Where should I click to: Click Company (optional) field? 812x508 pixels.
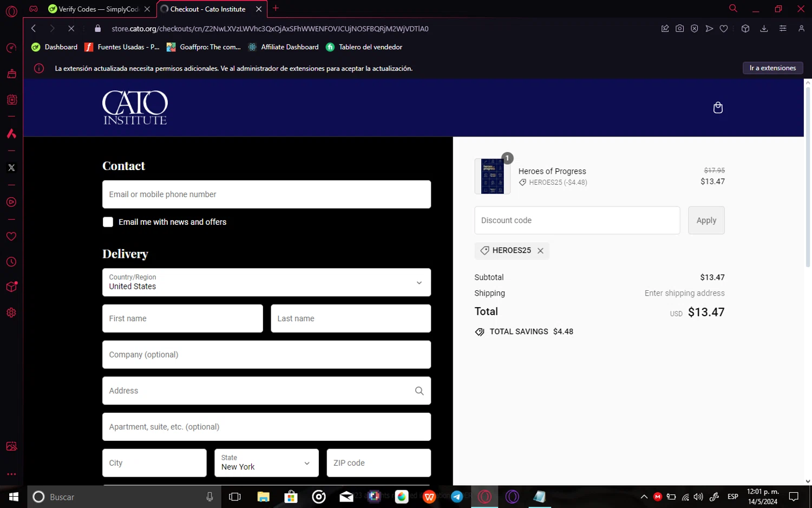coord(266,355)
